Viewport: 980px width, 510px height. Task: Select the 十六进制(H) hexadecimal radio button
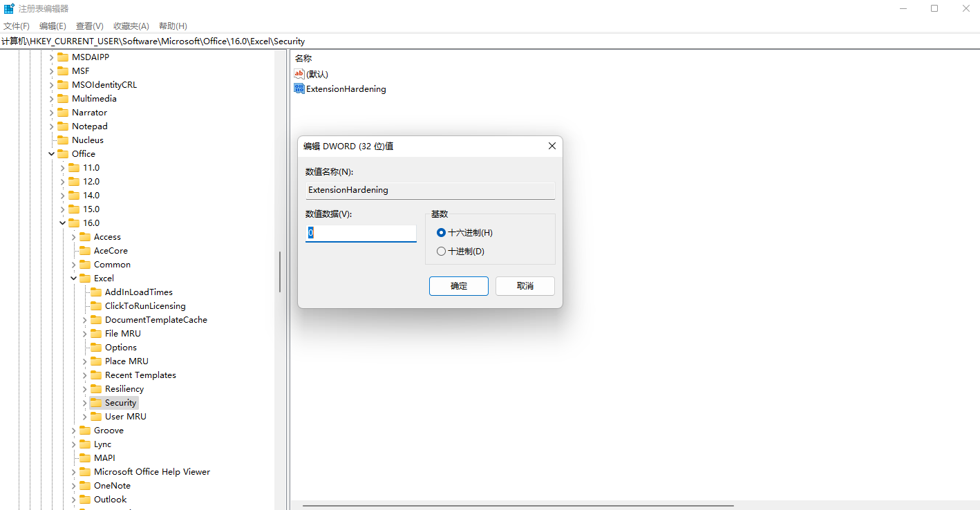(441, 233)
